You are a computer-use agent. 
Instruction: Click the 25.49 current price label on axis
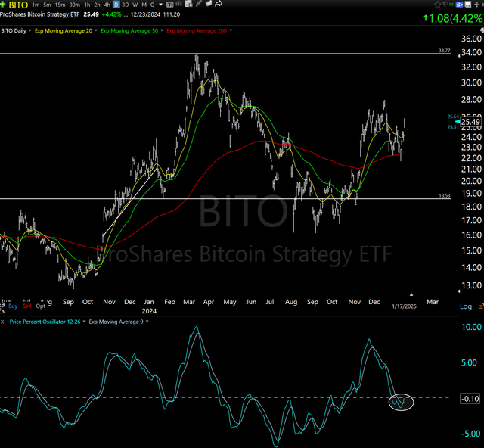[x=470, y=122]
